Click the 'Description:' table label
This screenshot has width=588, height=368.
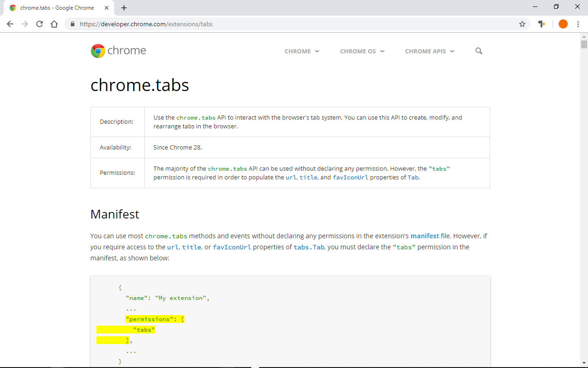point(116,122)
